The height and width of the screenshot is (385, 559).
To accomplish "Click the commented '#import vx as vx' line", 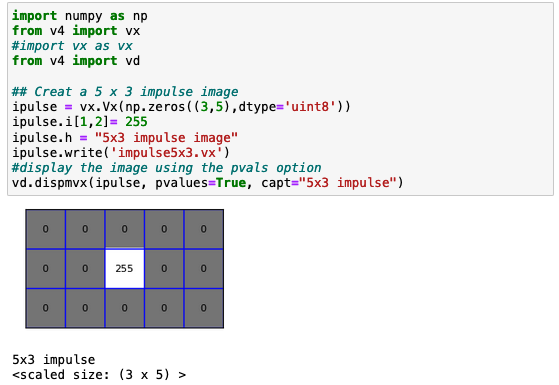I will point(72,46).
